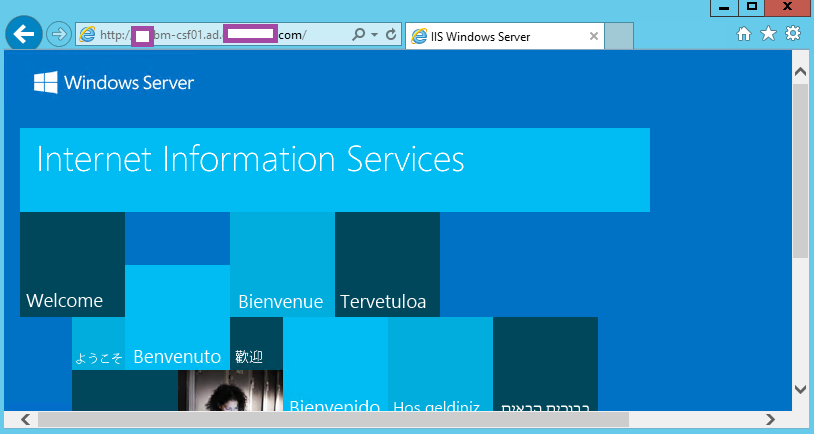Click the Tervetuloa tile
This screenshot has width=814, height=434.
(387, 264)
